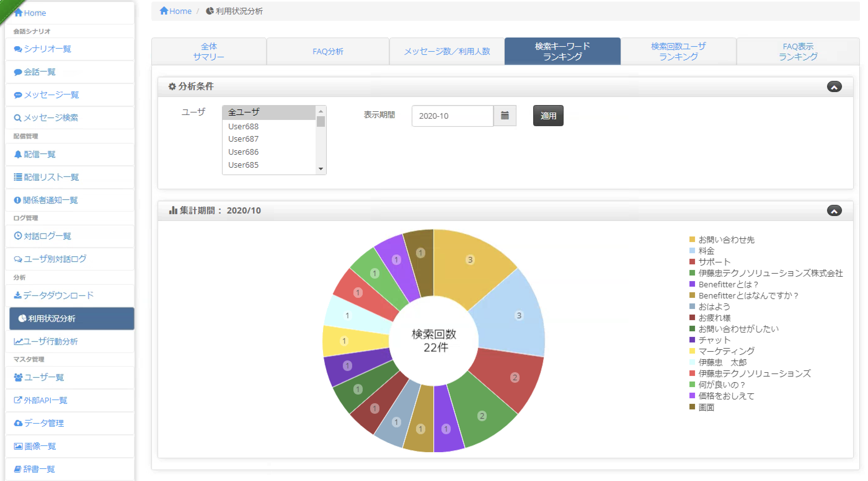This screenshot has height=481, width=868.
Task: Toggle マーケティング legend entry
Action: coord(722,351)
